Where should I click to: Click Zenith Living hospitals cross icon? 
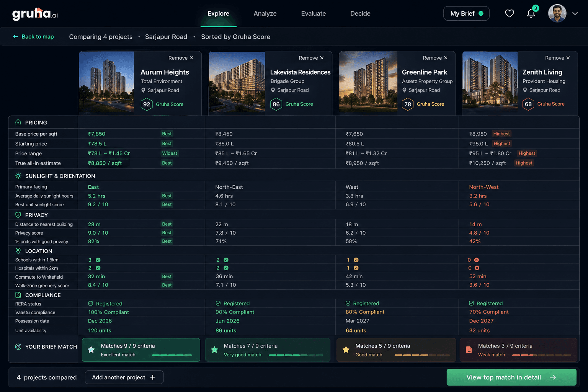pyautogui.click(x=477, y=268)
